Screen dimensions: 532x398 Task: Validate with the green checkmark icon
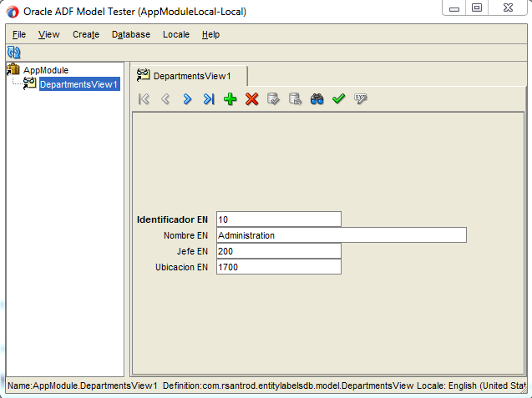coord(338,98)
